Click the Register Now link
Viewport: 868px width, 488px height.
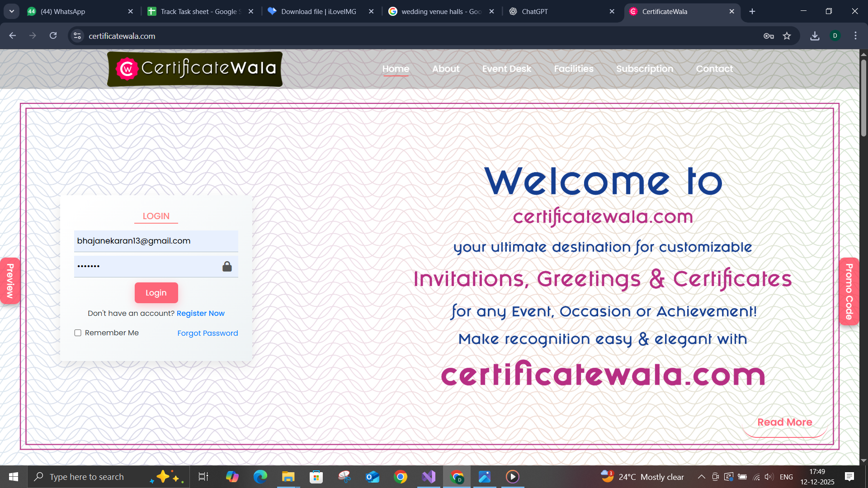(200, 314)
